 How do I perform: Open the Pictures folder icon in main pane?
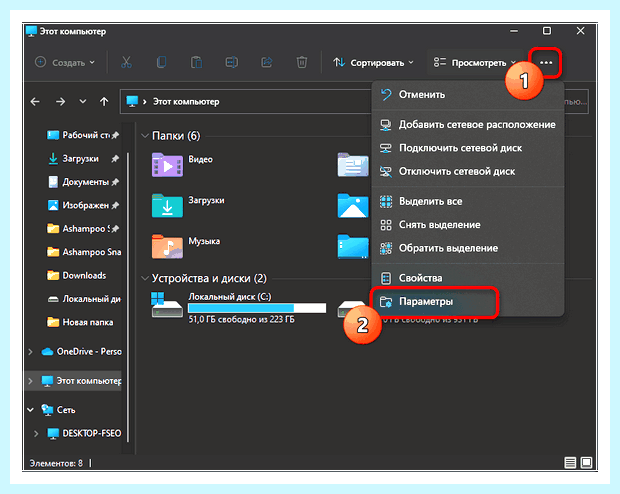click(x=353, y=206)
